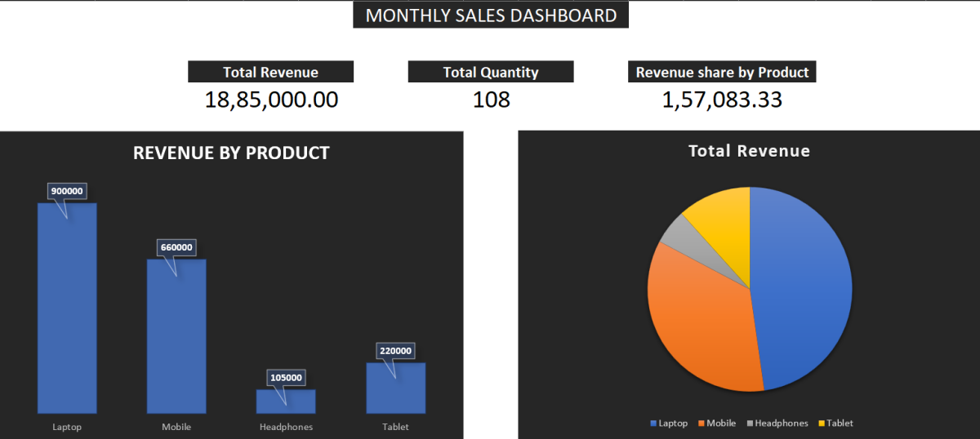Viewport: 980px width, 439px height.
Task: Click the pie chart's Total Revenue title
Action: [x=749, y=151]
